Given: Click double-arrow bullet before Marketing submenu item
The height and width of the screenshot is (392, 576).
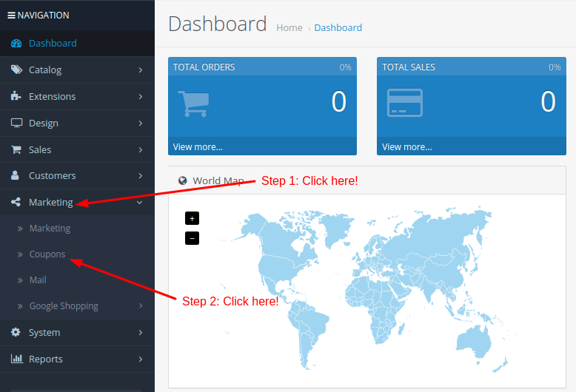Looking at the screenshot, I should [20, 229].
